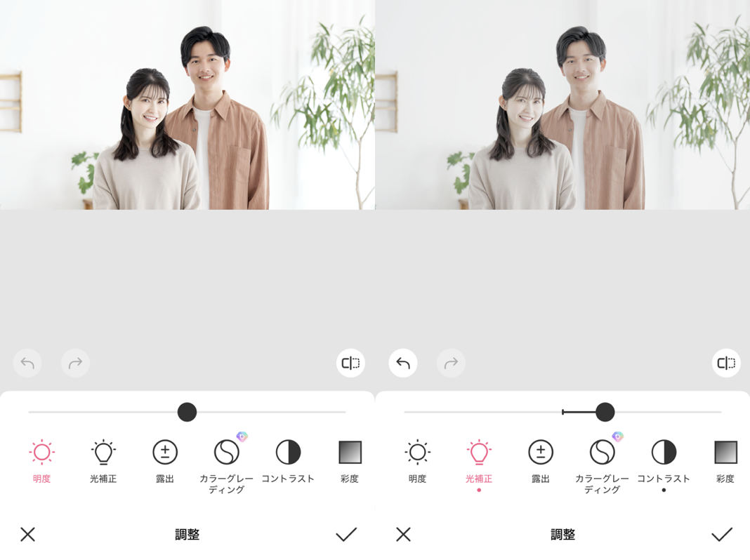Click the redo arrow in the left editor

pos(75,363)
